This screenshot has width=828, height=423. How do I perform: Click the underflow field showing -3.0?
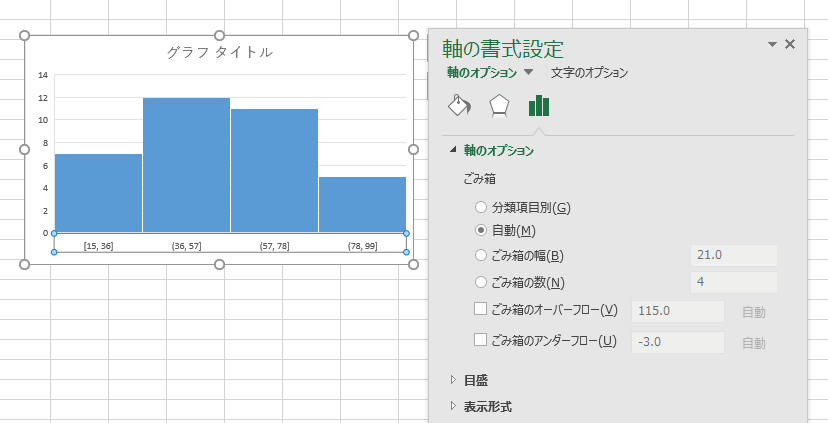(x=678, y=342)
